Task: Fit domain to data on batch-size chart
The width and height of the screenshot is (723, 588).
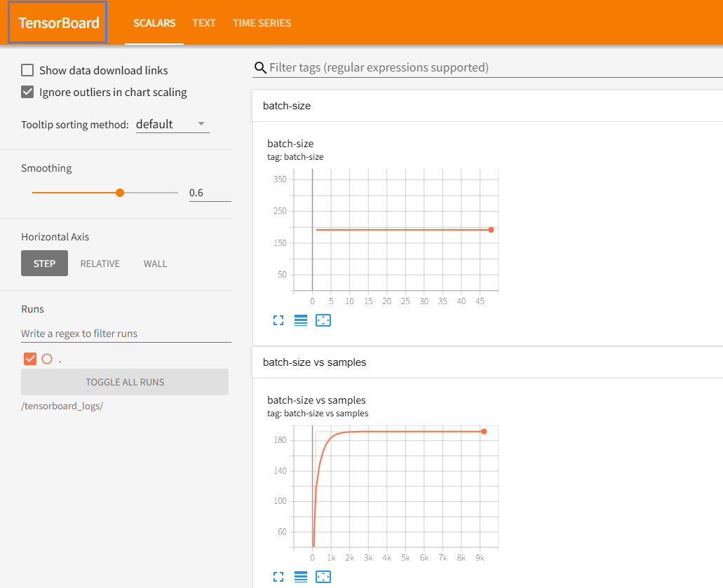Action: (x=323, y=320)
